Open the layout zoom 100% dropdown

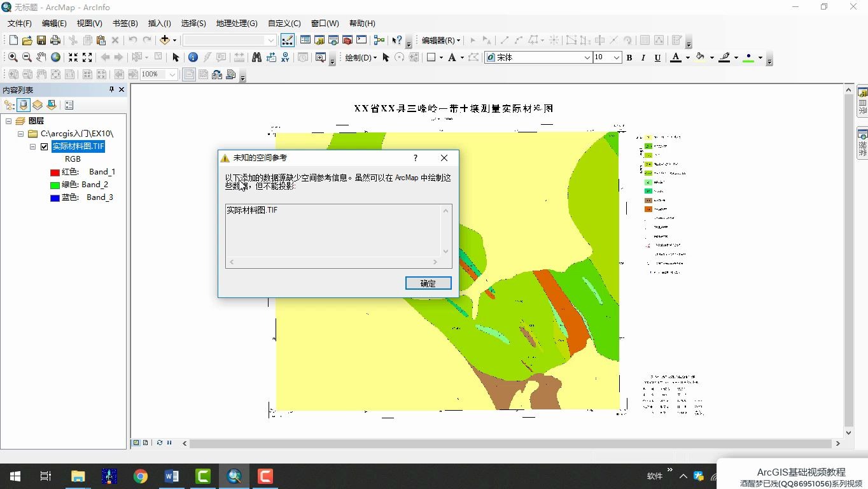172,74
